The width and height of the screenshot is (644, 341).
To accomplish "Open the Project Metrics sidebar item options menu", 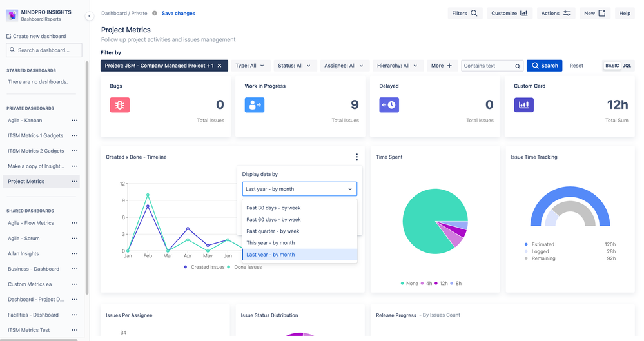I will click(x=74, y=182).
